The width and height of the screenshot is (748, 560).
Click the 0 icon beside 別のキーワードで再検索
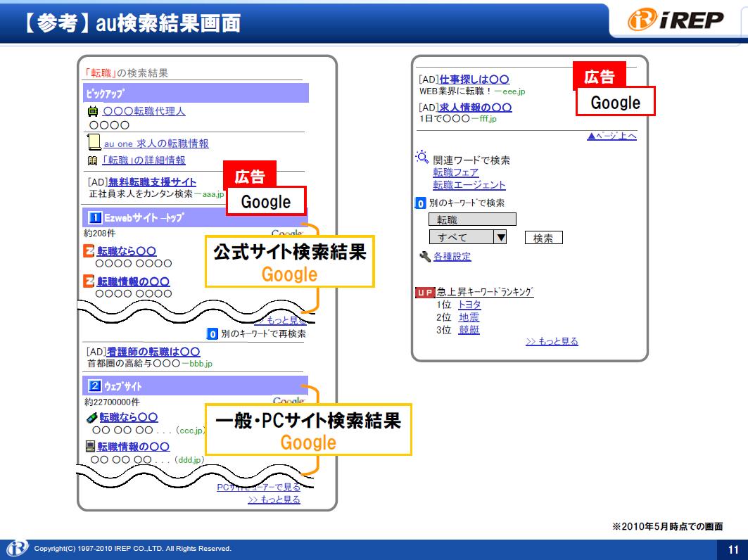pos(213,334)
